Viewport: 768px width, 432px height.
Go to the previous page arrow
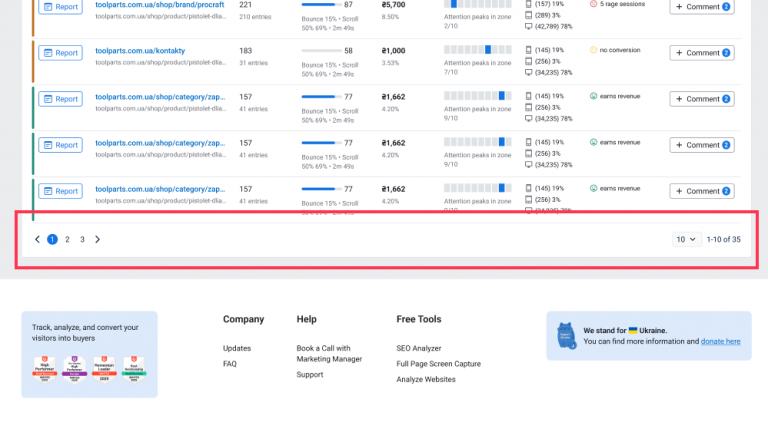tap(37, 240)
